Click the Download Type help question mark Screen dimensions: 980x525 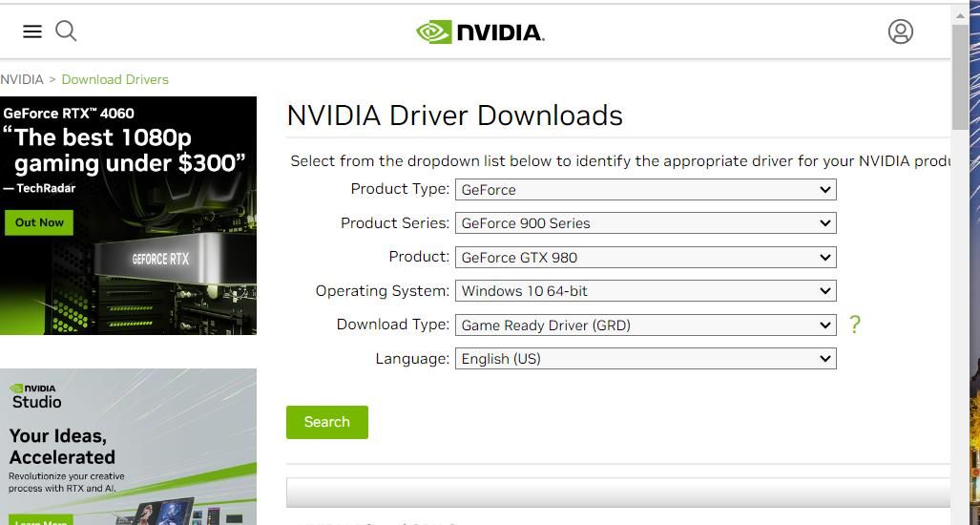point(854,324)
